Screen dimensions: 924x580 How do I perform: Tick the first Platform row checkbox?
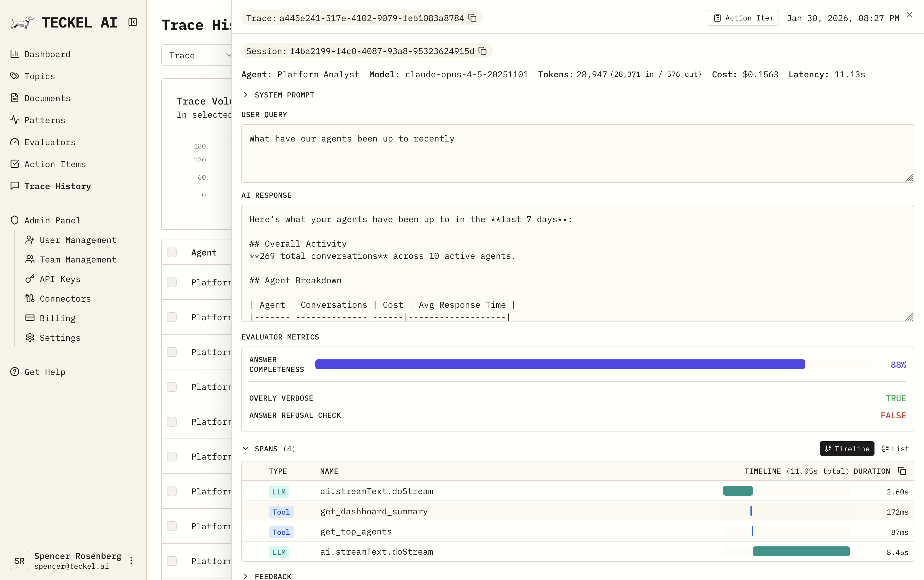(172, 282)
